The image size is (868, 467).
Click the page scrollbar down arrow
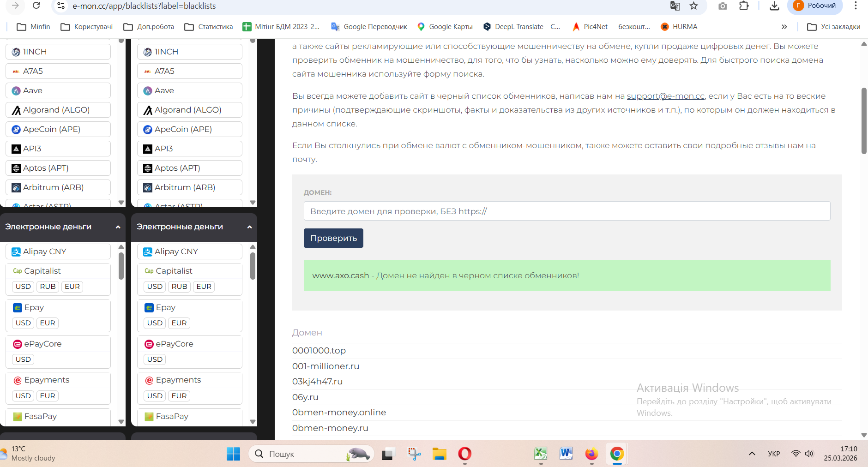tap(864, 435)
